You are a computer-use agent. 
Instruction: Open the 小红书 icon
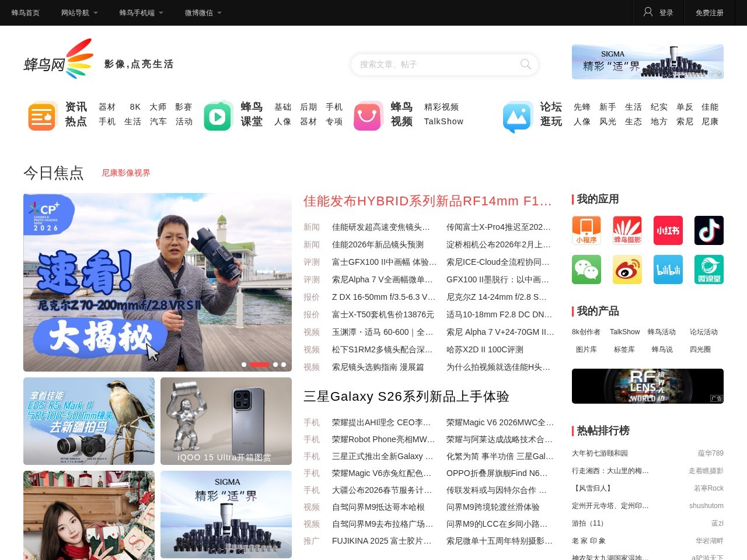(668, 230)
